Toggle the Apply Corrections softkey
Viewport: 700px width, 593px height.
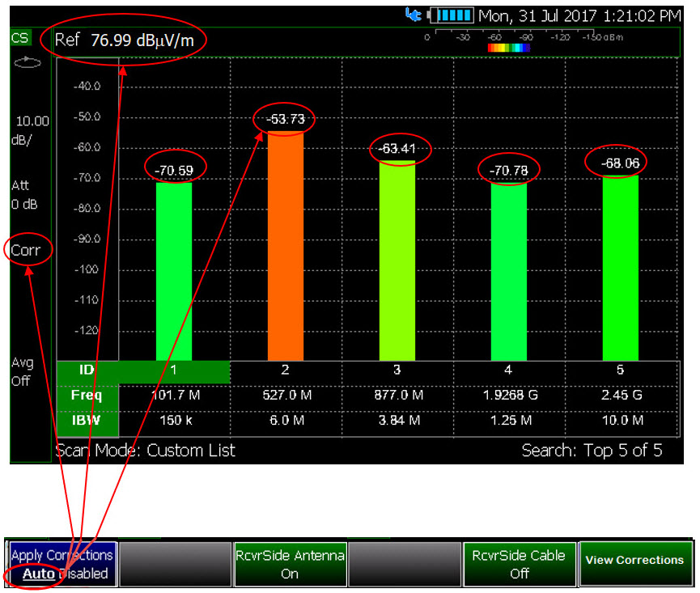tap(63, 565)
